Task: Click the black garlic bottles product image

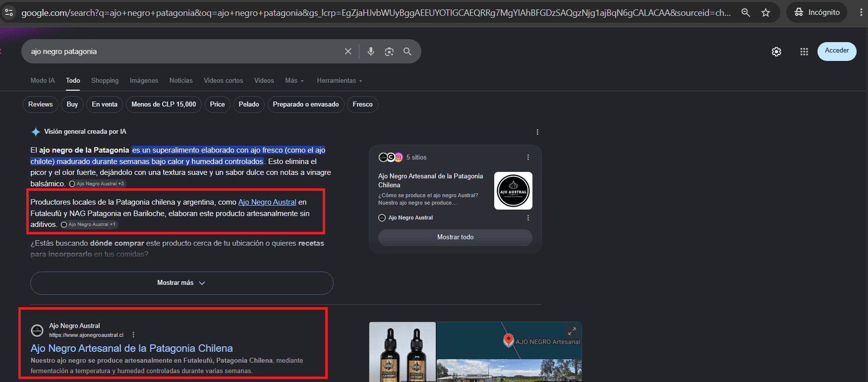Action: tap(403, 352)
